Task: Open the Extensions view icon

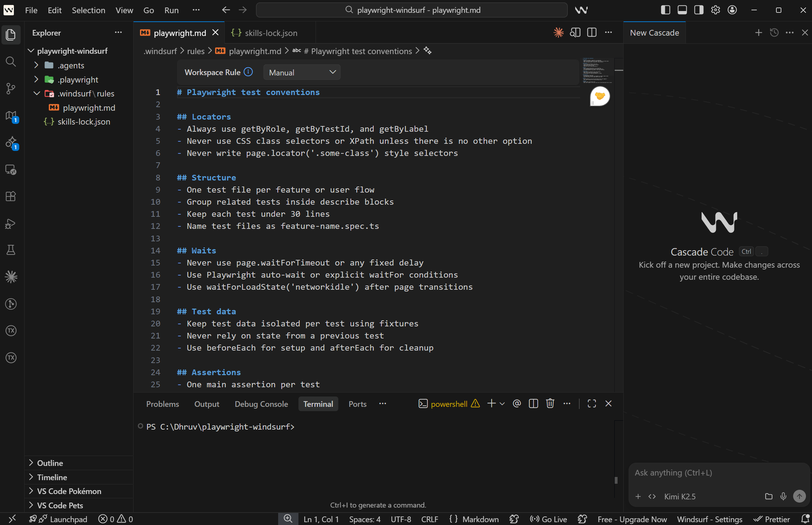Action: [x=11, y=196]
